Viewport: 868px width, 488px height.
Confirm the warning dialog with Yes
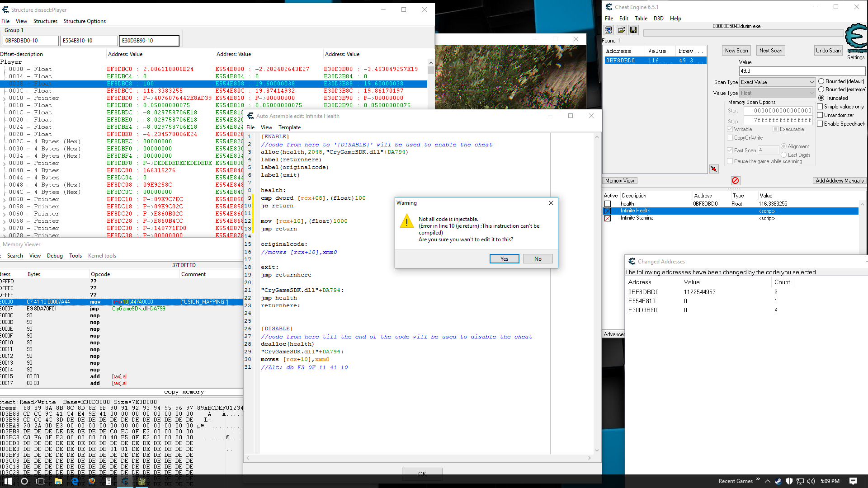(x=504, y=258)
